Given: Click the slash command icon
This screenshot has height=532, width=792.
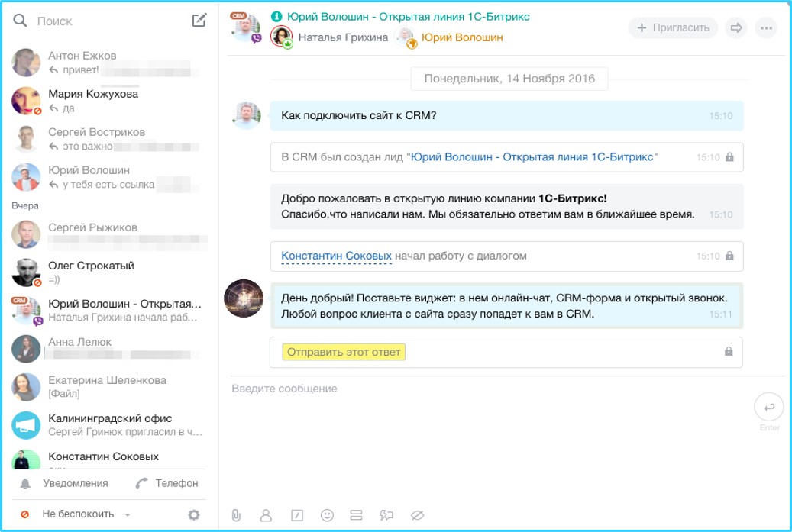Looking at the screenshot, I should pyautogui.click(x=297, y=515).
